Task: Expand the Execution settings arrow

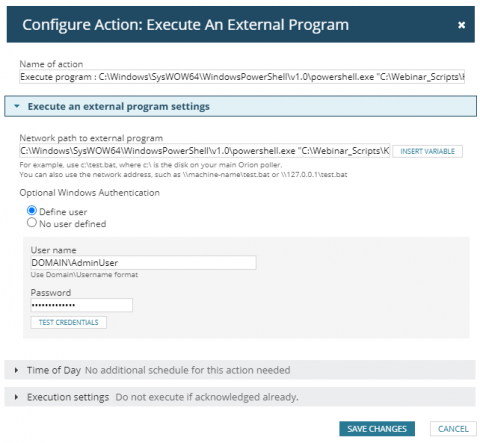Action: pyautogui.click(x=16, y=397)
